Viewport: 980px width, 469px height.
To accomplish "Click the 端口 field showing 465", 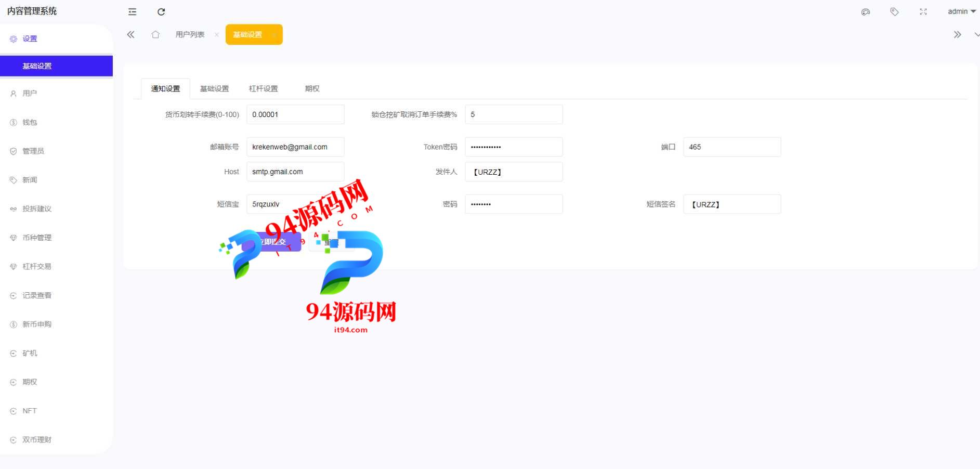I will (x=732, y=147).
